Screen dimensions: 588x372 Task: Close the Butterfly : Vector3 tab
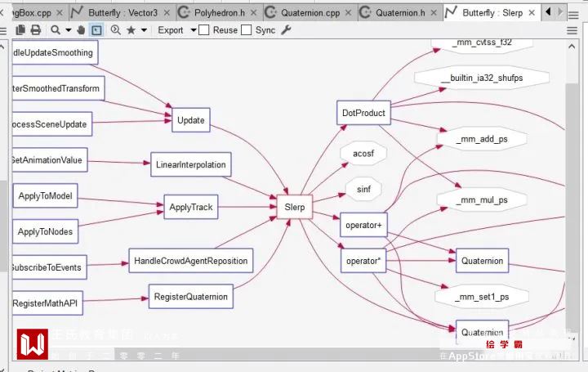click(167, 13)
